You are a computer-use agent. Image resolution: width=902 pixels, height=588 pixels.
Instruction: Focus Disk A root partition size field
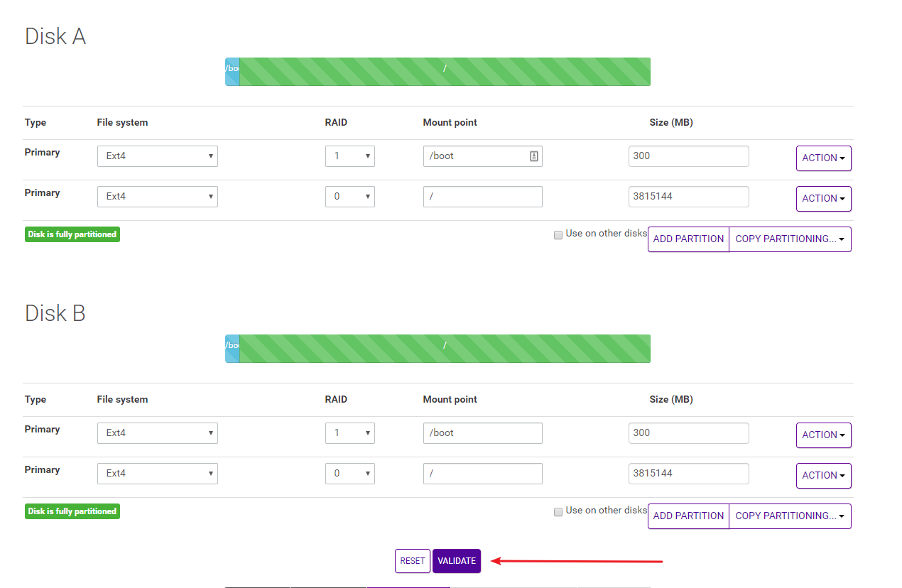[x=688, y=197]
